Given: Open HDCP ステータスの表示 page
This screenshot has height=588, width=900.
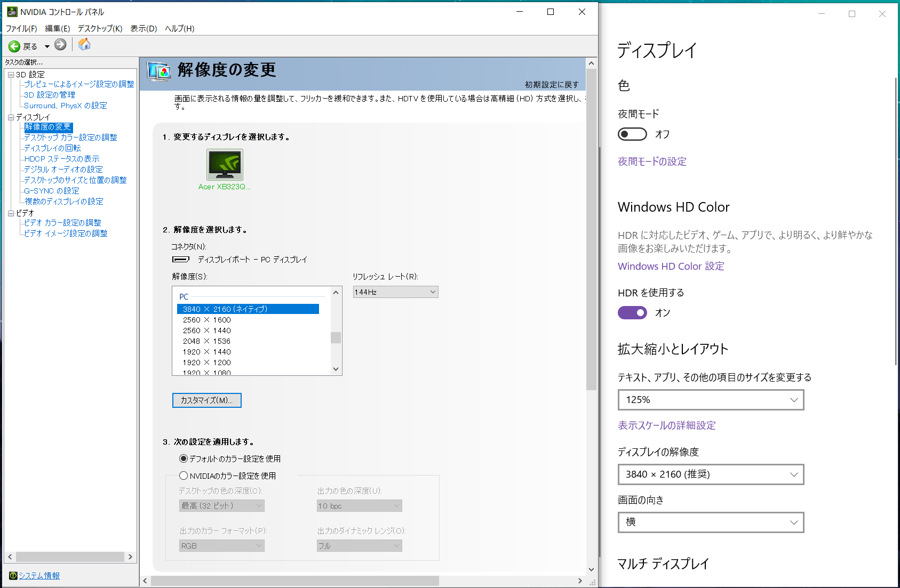Looking at the screenshot, I should [x=62, y=159].
